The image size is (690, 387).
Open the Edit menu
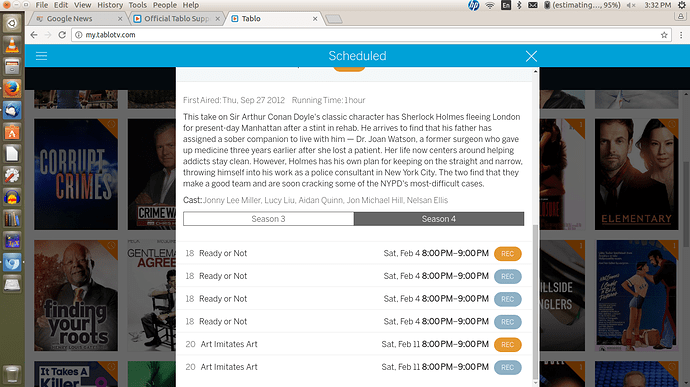click(61, 5)
